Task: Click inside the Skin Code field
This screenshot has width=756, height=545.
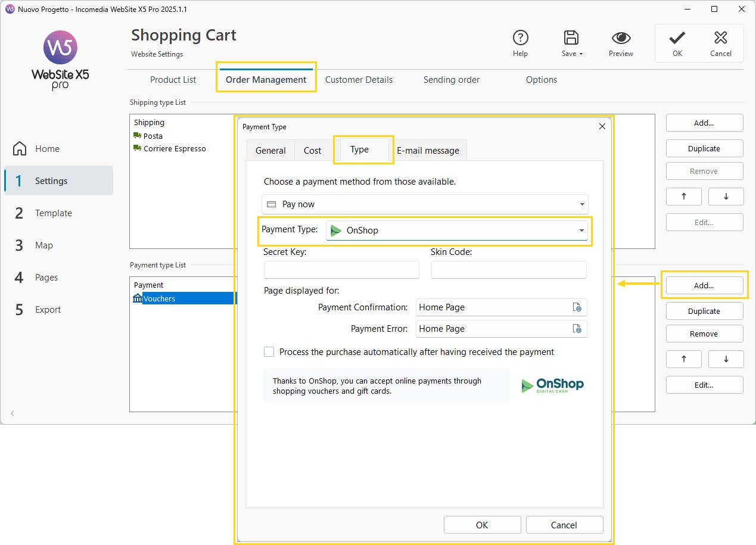Action: pos(509,270)
